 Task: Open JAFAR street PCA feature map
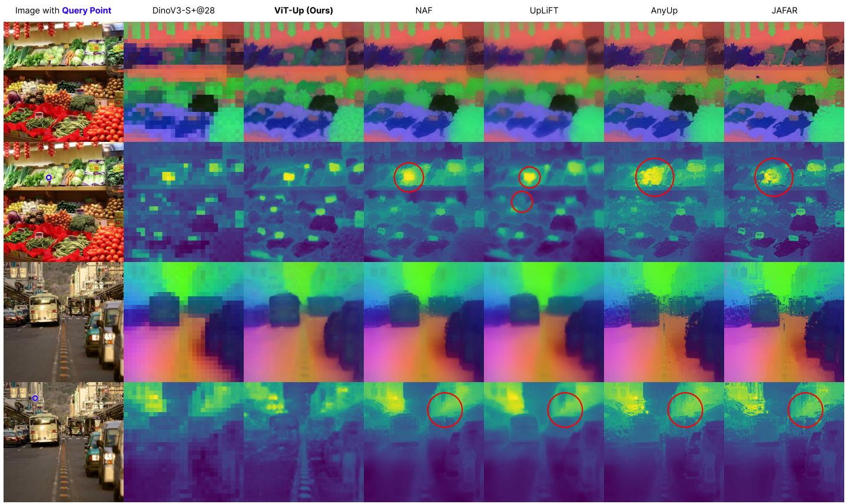[x=784, y=322]
